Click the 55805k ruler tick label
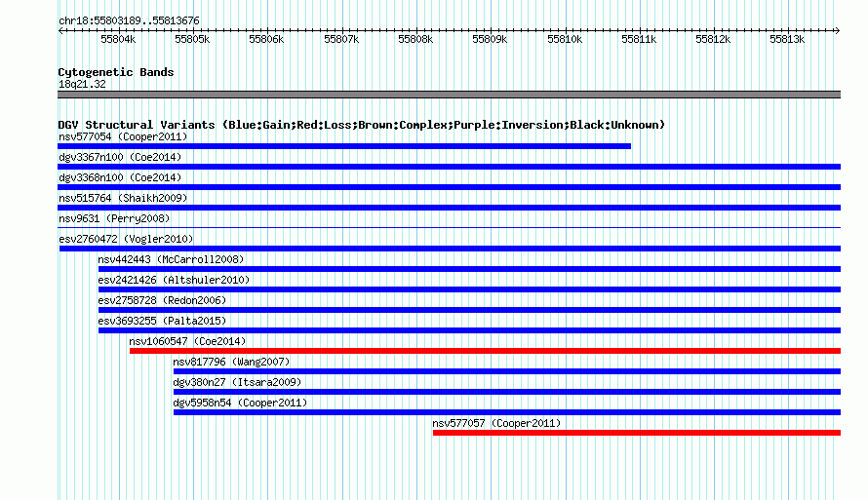The height and width of the screenshot is (500, 868). click(x=192, y=39)
